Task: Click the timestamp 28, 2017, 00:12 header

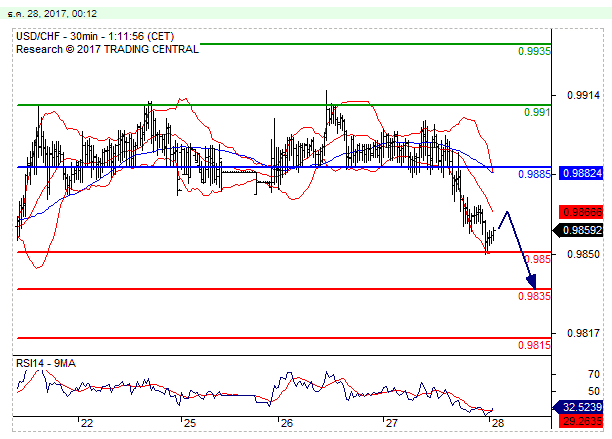Action: point(52,14)
